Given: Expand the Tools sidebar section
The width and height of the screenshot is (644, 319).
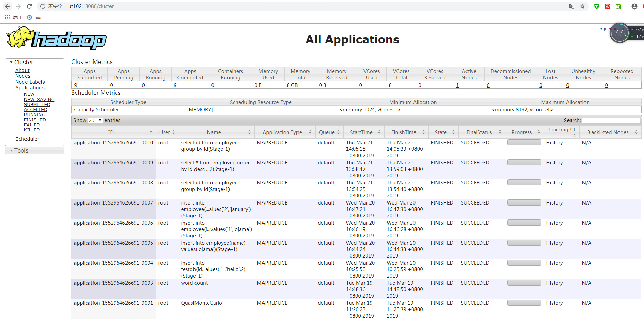Looking at the screenshot, I should (x=35, y=150).
